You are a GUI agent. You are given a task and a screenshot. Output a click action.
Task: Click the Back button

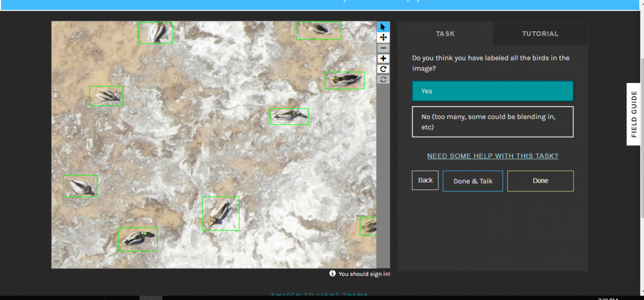[425, 180]
